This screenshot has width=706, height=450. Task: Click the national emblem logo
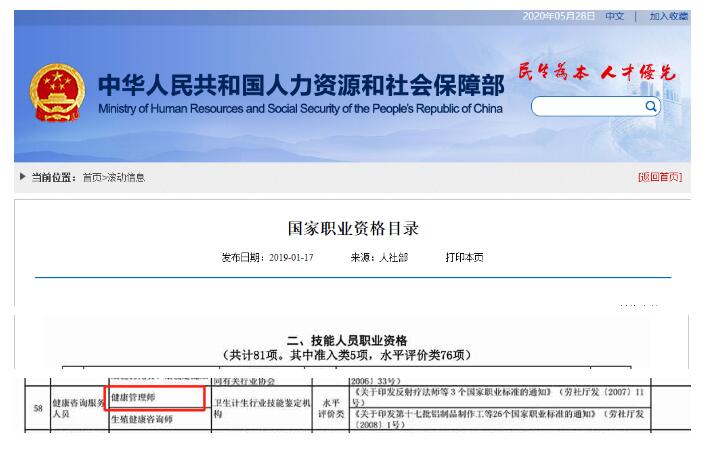57,93
